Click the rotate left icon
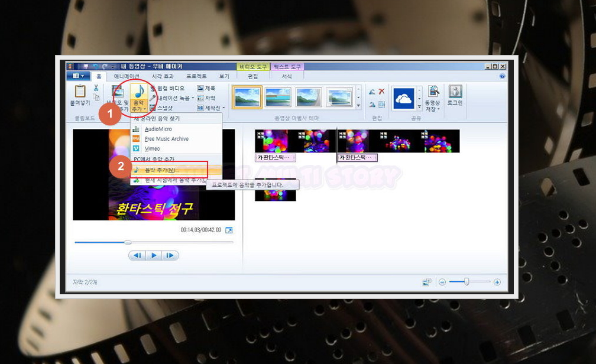 pyautogui.click(x=372, y=92)
